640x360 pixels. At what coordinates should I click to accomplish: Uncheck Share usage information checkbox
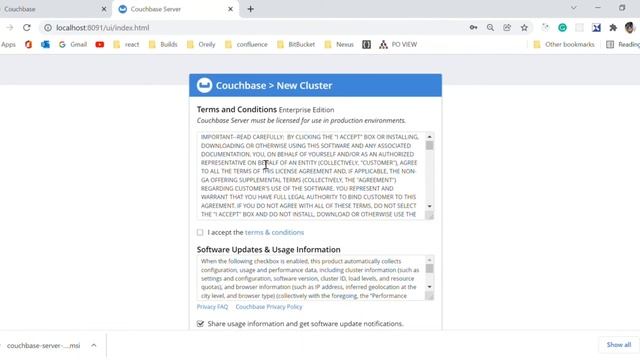tap(200, 324)
